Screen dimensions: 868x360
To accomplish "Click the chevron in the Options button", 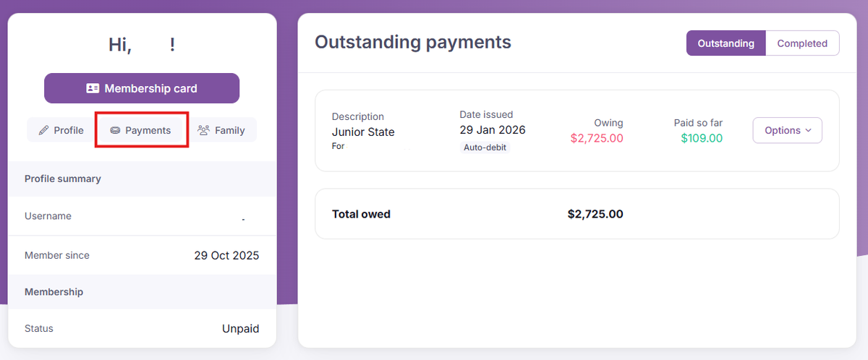I will (x=808, y=131).
